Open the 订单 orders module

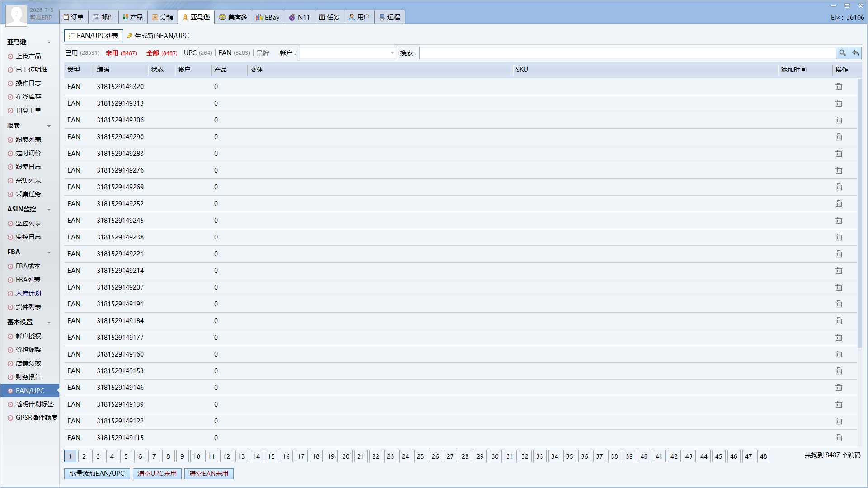(74, 17)
